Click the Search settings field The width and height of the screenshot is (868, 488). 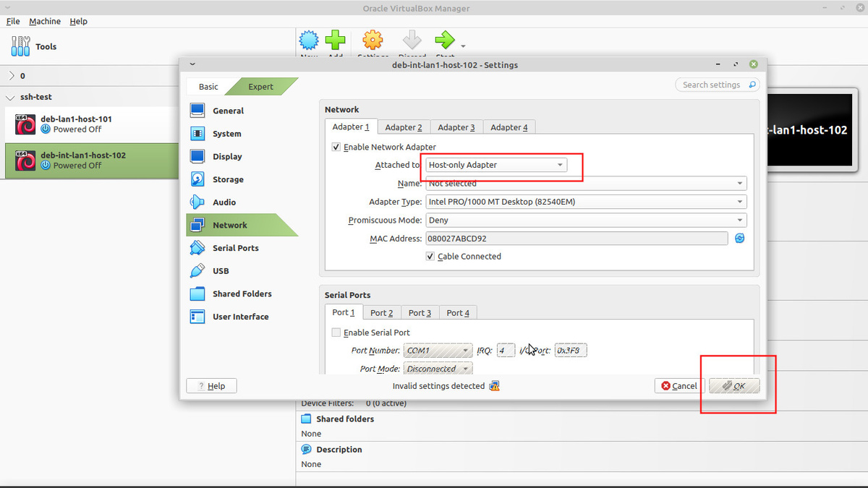pyautogui.click(x=718, y=85)
